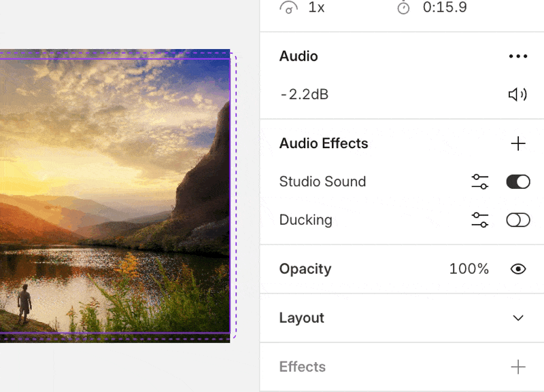The height and width of the screenshot is (392, 544).
Task: Add a new audio effect with the plus icon
Action: coord(518,143)
